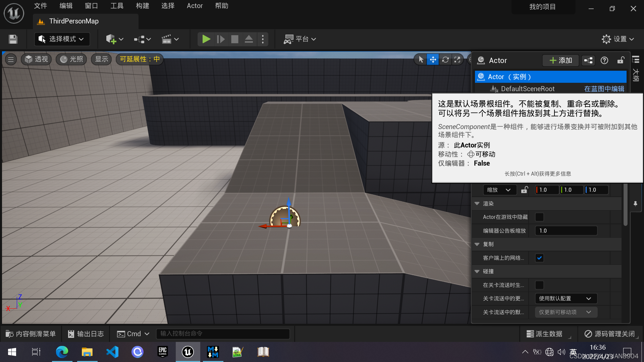Image resolution: width=644 pixels, height=362 pixels.
Task: Click the 添加 component button
Action: pyautogui.click(x=560, y=60)
